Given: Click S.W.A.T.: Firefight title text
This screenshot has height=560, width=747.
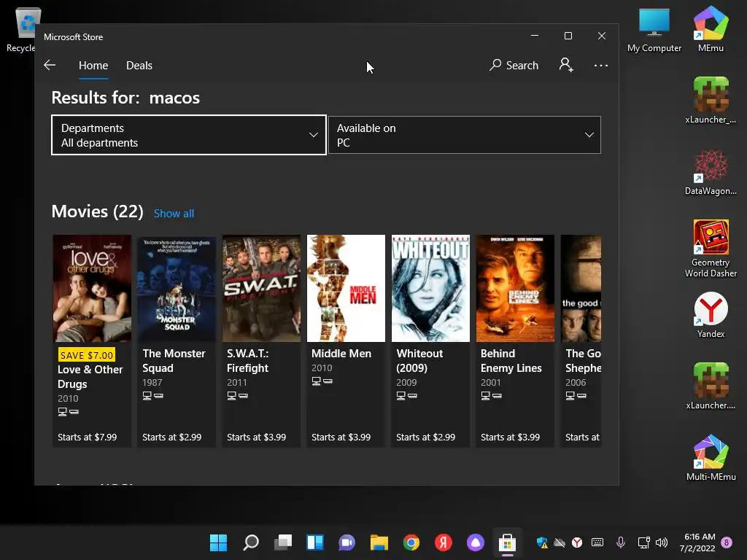Looking at the screenshot, I should 248,360.
